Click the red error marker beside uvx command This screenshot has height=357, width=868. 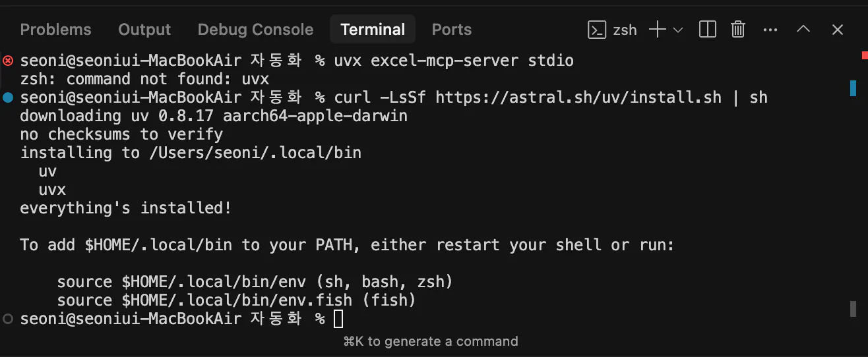(x=8, y=61)
